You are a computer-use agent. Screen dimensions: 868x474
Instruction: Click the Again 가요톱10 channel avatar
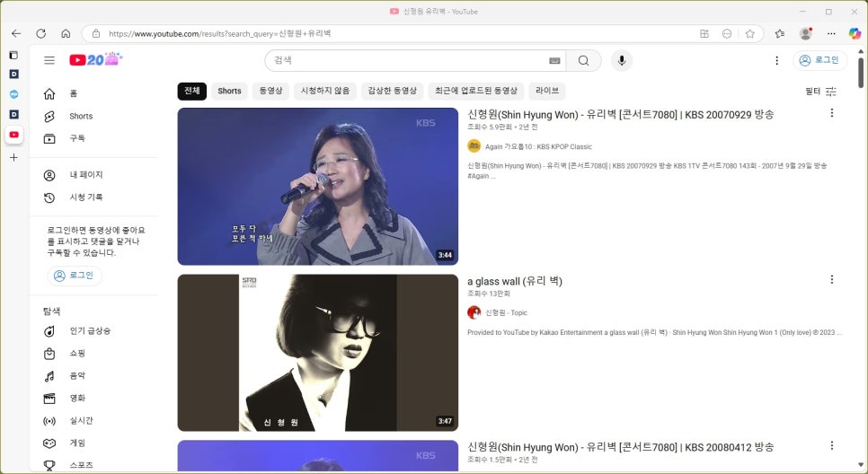click(474, 146)
